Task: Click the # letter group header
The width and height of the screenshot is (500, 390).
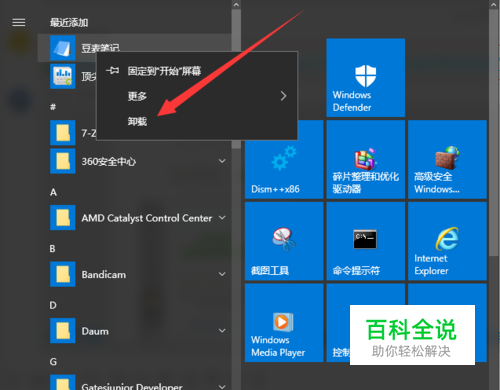Action: (x=53, y=107)
